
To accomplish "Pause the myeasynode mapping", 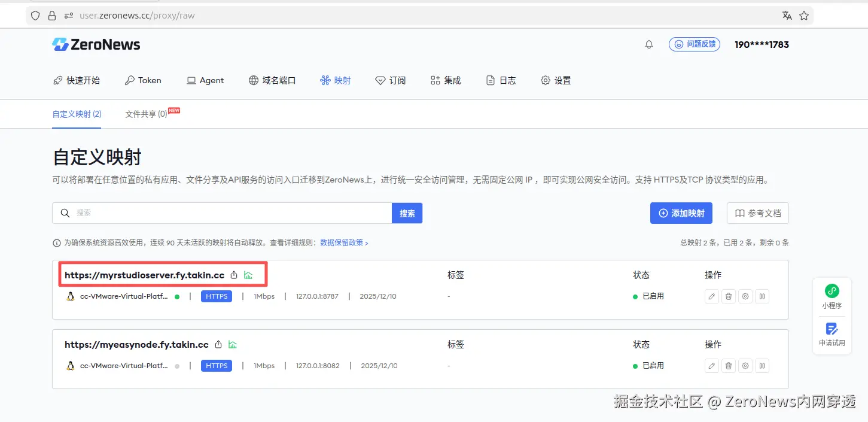I will 762,366.
